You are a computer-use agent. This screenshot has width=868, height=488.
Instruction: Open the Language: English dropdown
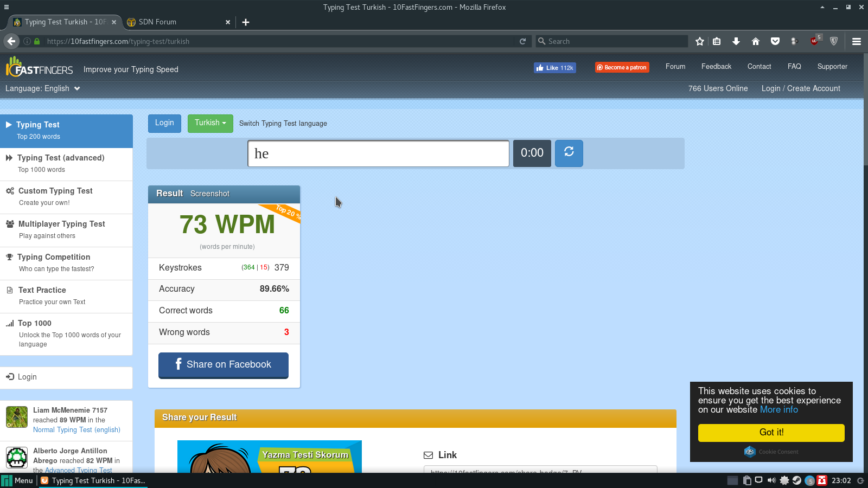coord(42,88)
